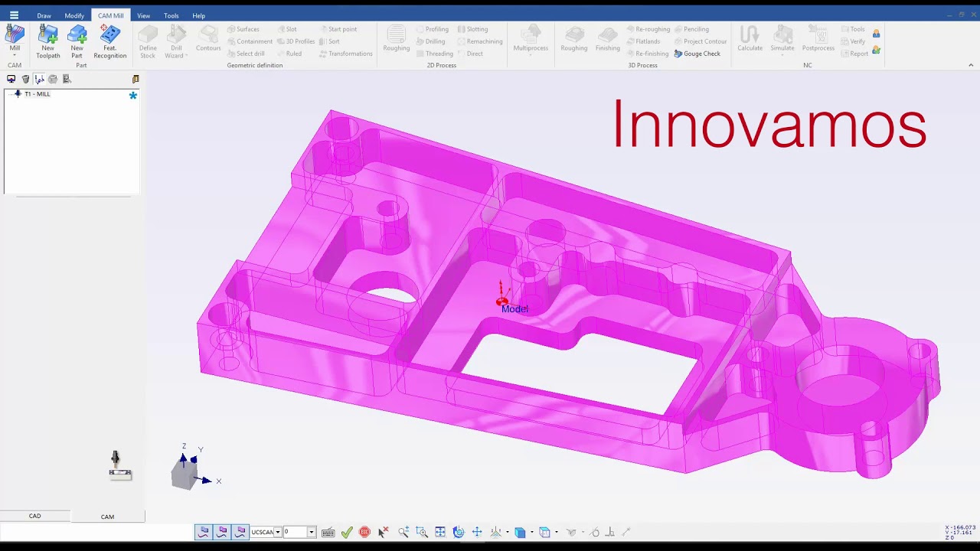
Task: Open the Draw ribbon tab
Action: tap(44, 15)
